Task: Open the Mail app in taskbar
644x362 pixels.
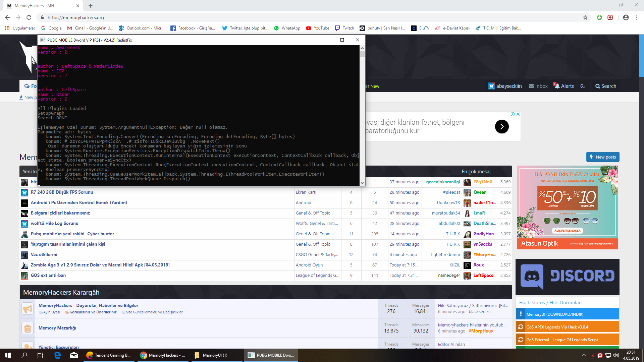Action: coord(74,355)
